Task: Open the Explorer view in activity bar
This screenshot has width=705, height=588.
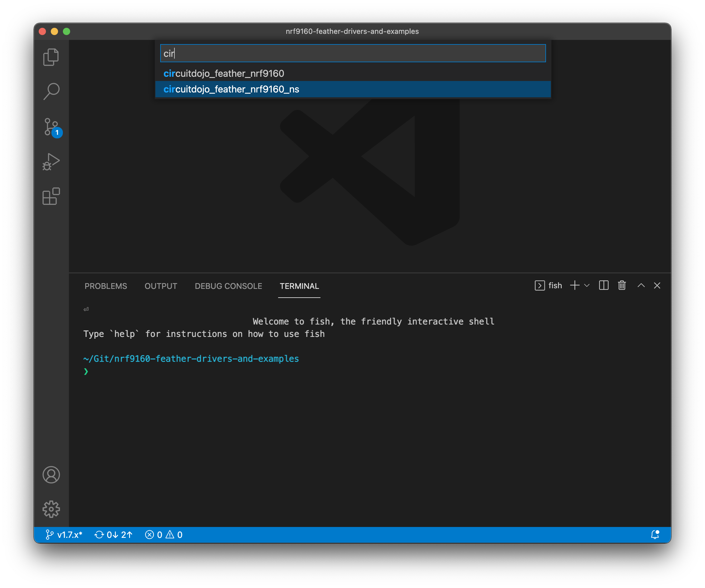Action: tap(51, 57)
